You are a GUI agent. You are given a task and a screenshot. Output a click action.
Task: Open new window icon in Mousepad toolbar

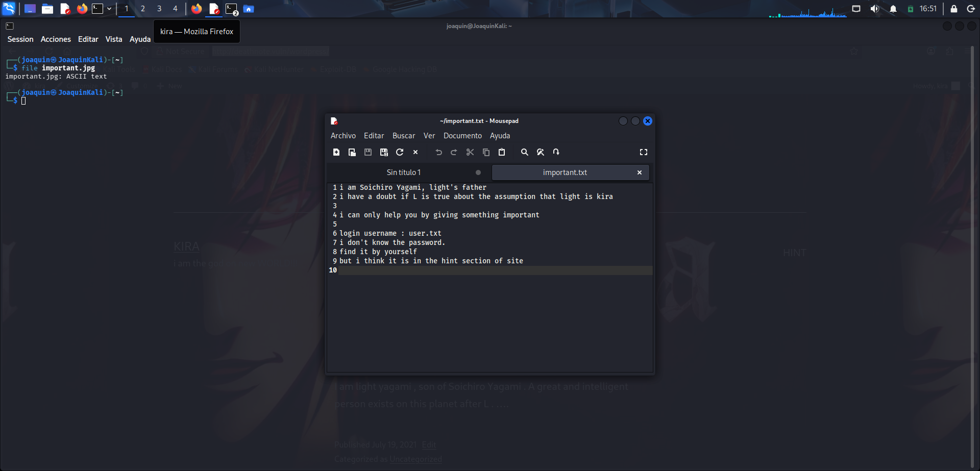pyautogui.click(x=352, y=152)
